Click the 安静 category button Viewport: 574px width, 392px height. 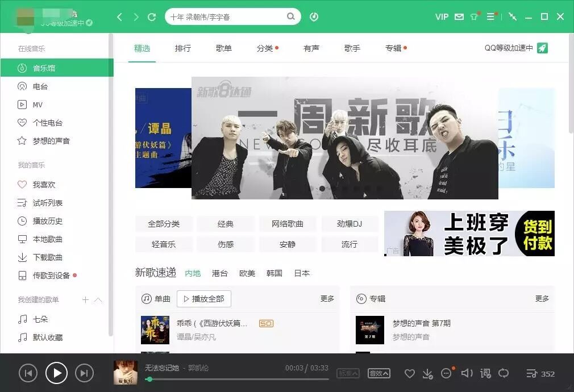pos(288,244)
